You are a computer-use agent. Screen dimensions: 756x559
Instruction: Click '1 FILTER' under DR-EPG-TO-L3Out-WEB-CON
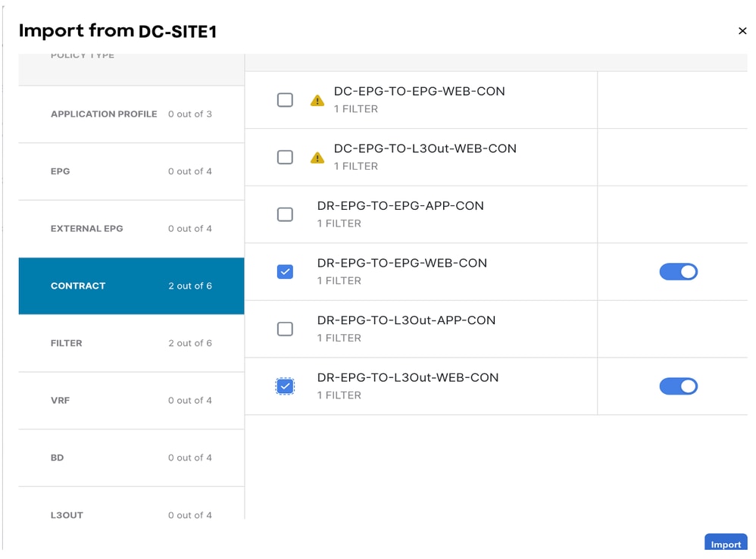click(x=339, y=395)
